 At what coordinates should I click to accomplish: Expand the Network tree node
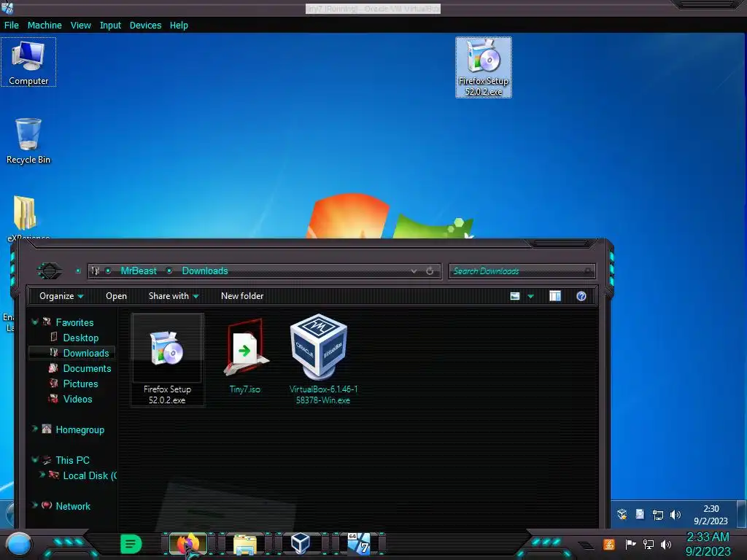35,505
